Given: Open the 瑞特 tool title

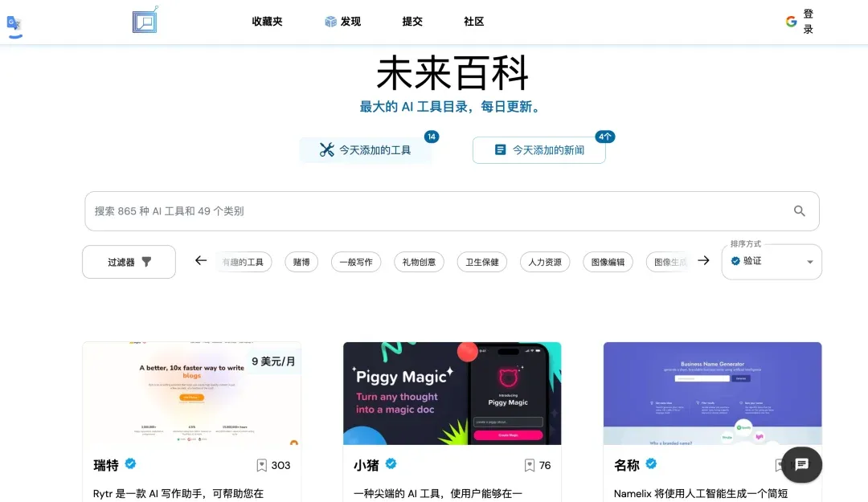Looking at the screenshot, I should click(106, 465).
